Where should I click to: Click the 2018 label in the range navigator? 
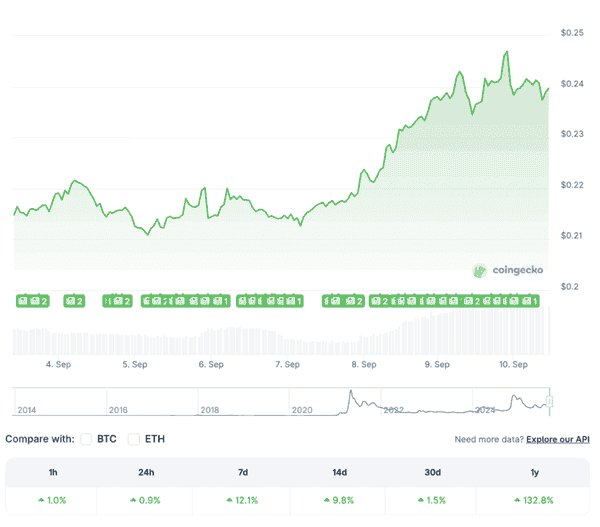(x=210, y=410)
